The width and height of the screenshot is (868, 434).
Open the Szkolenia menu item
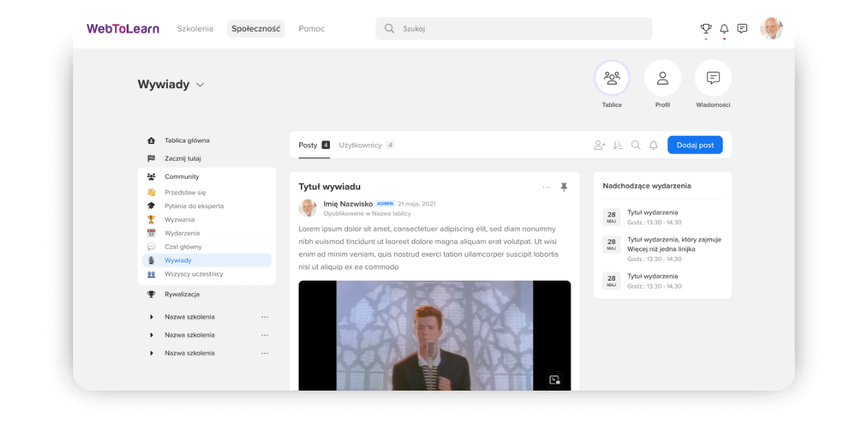tap(195, 29)
